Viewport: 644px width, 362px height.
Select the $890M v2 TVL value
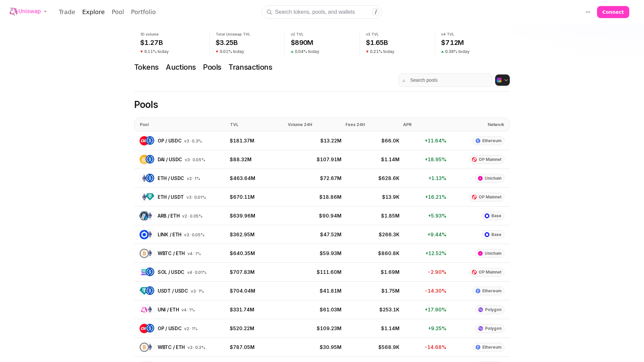click(302, 43)
